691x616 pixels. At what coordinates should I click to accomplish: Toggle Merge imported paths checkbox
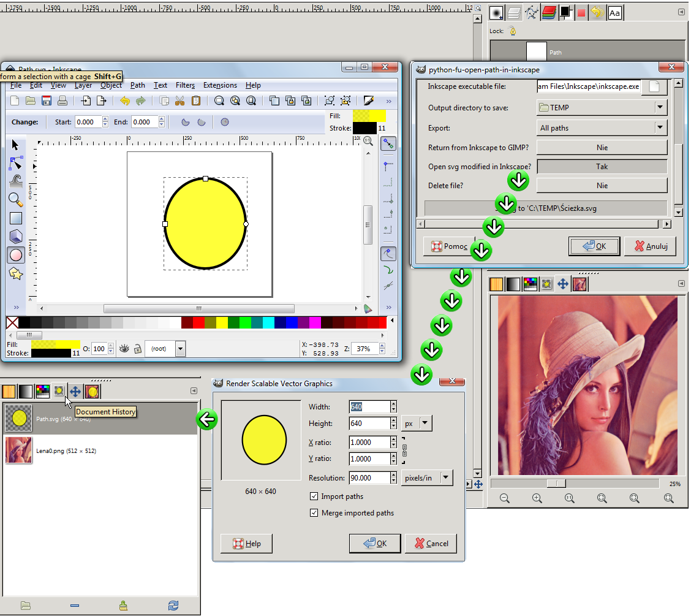tap(314, 513)
